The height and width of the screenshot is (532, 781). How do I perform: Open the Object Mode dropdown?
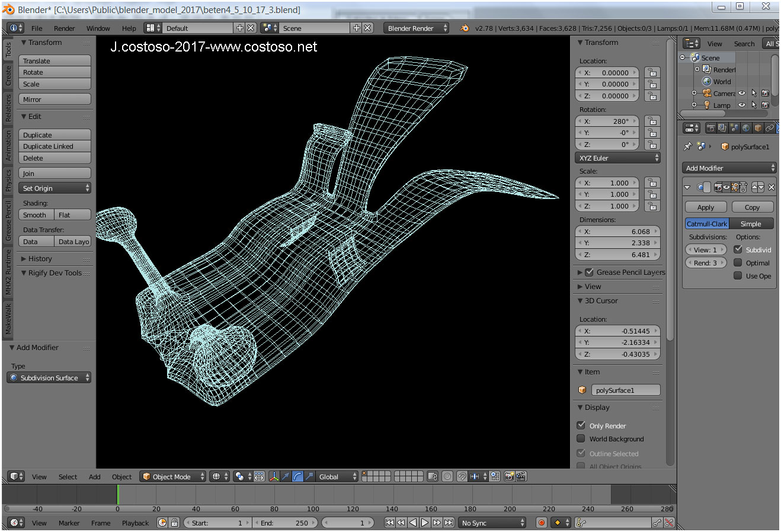click(x=173, y=476)
